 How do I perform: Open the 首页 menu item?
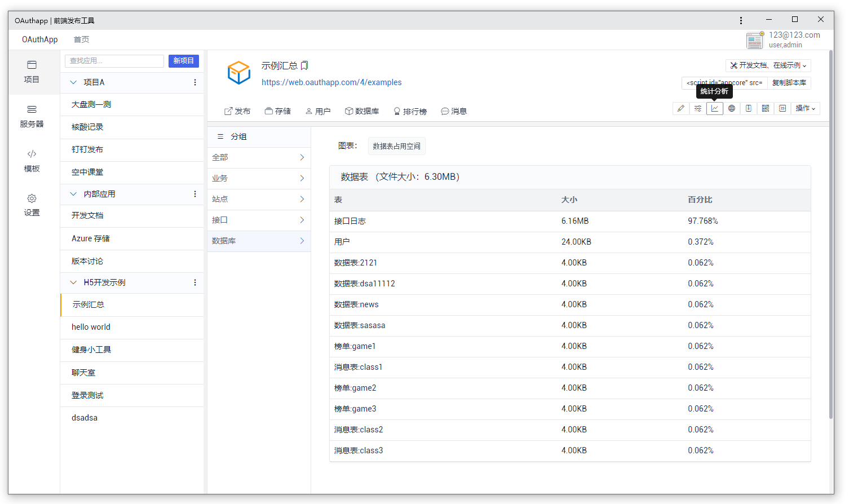point(81,39)
